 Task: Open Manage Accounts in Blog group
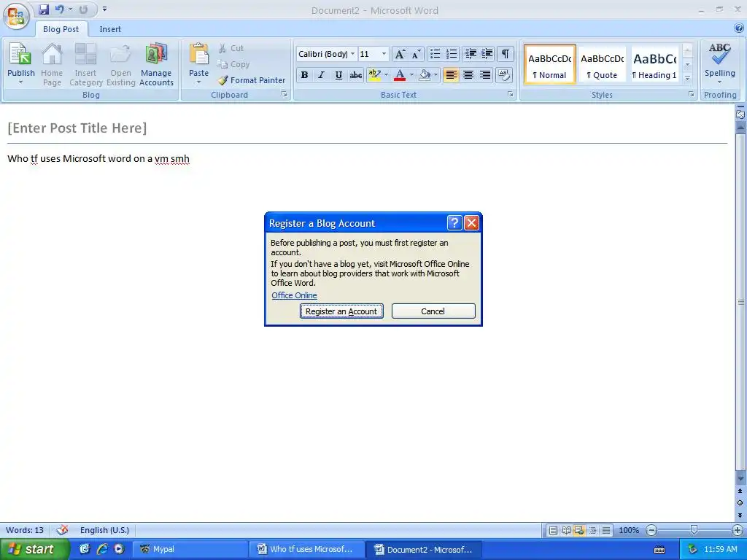tap(156, 65)
